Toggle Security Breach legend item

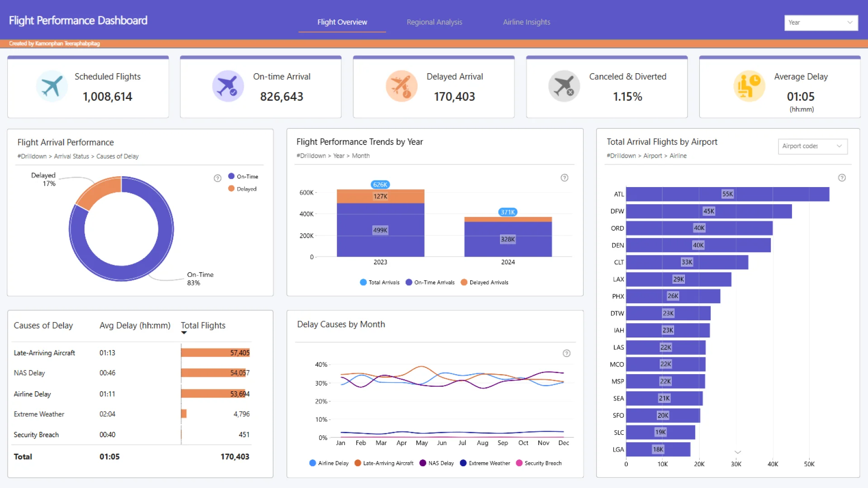[x=539, y=463]
